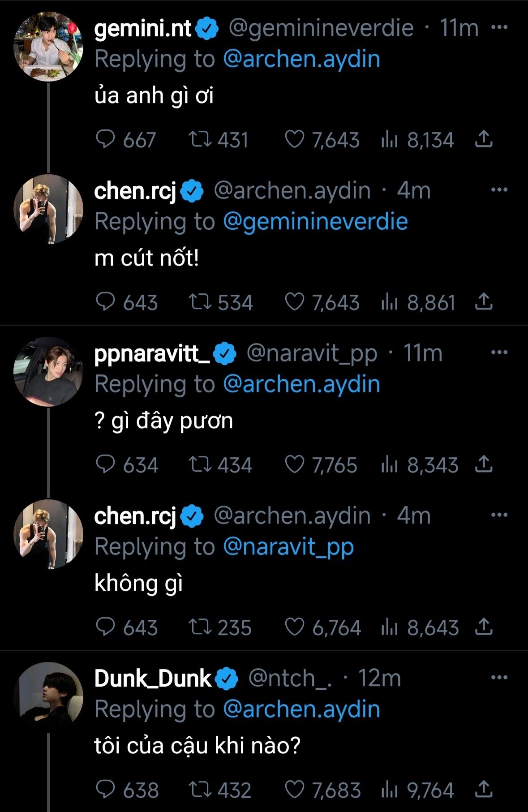Retweet ppnaravitt_'s "? gì đây pươn" reply
The image size is (528, 812).
point(200,464)
